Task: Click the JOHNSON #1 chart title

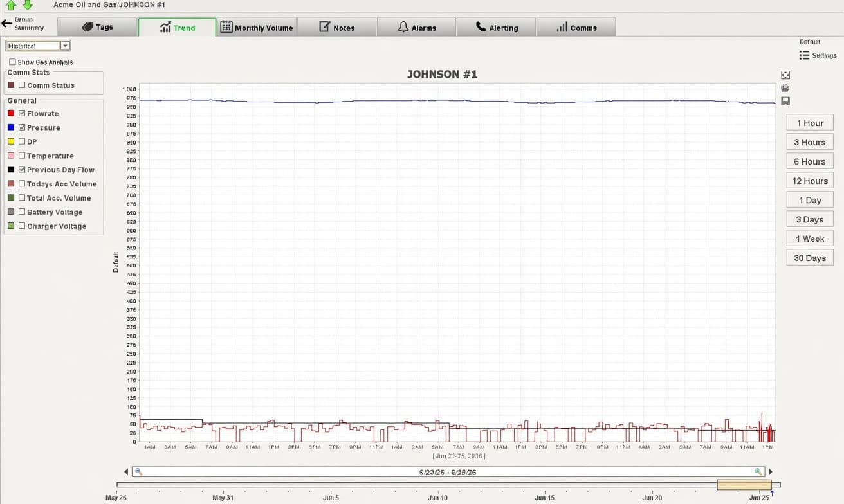Action: tap(443, 75)
